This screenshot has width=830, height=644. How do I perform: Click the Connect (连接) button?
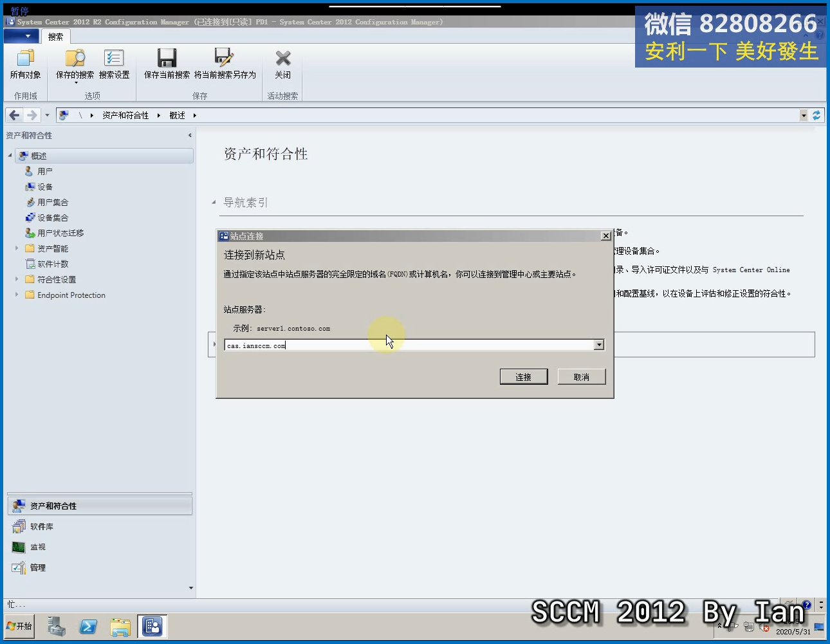point(524,376)
